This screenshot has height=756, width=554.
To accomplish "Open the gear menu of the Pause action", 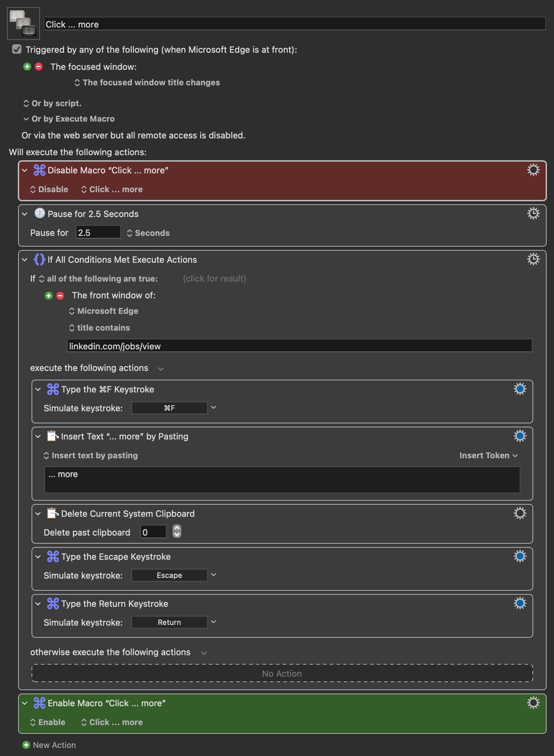I will 533,214.
